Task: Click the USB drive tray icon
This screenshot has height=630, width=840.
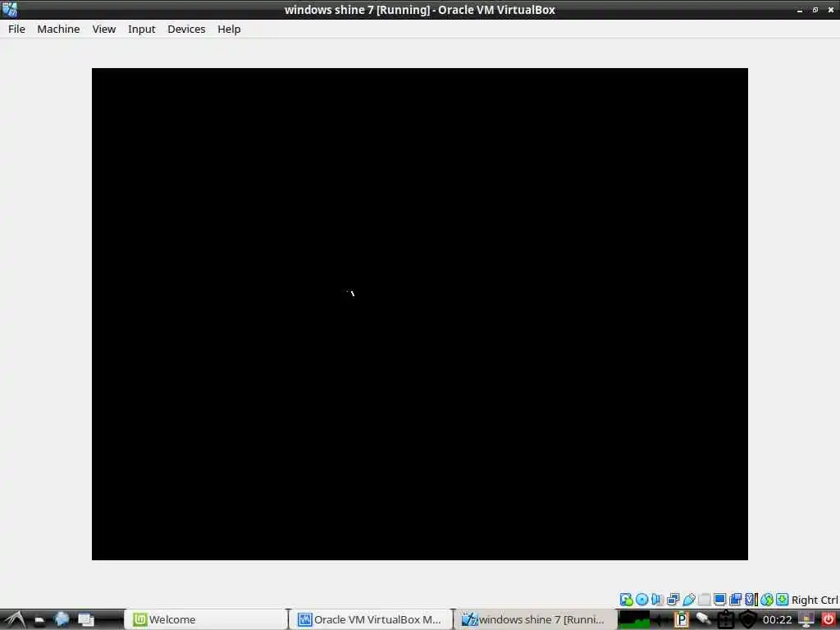Action: (703, 619)
